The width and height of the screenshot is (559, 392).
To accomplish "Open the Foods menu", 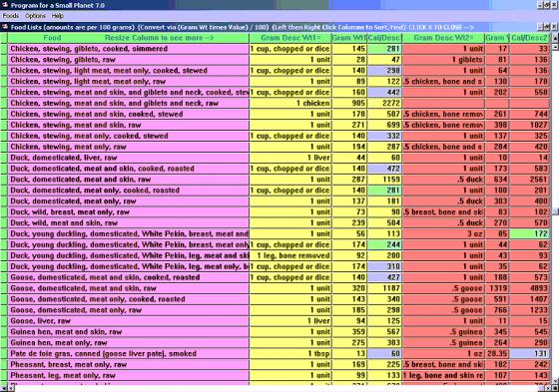I will tap(10, 16).
